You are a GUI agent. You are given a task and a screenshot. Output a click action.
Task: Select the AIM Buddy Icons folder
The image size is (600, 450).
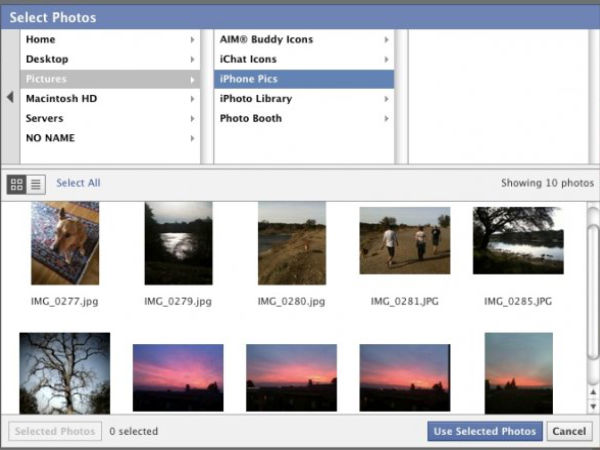click(x=266, y=40)
